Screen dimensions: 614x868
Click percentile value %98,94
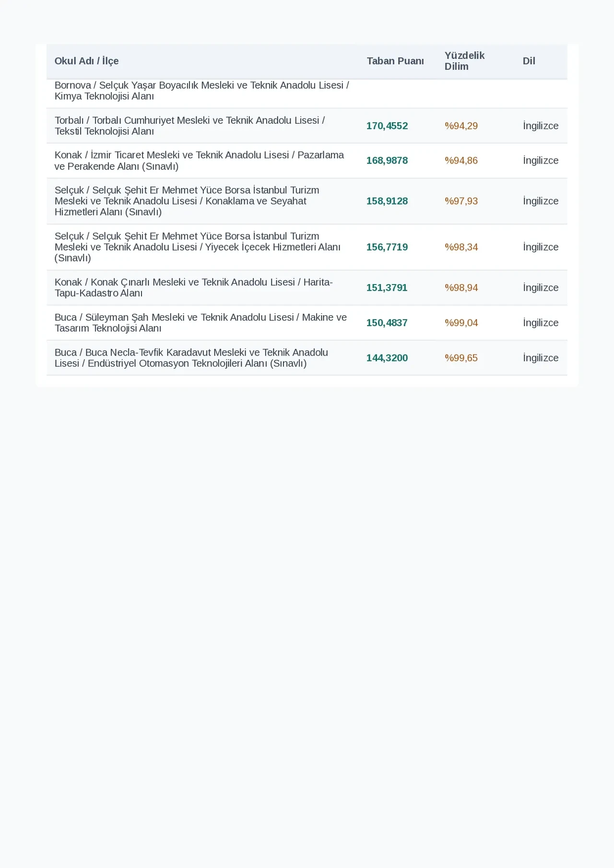461,288
